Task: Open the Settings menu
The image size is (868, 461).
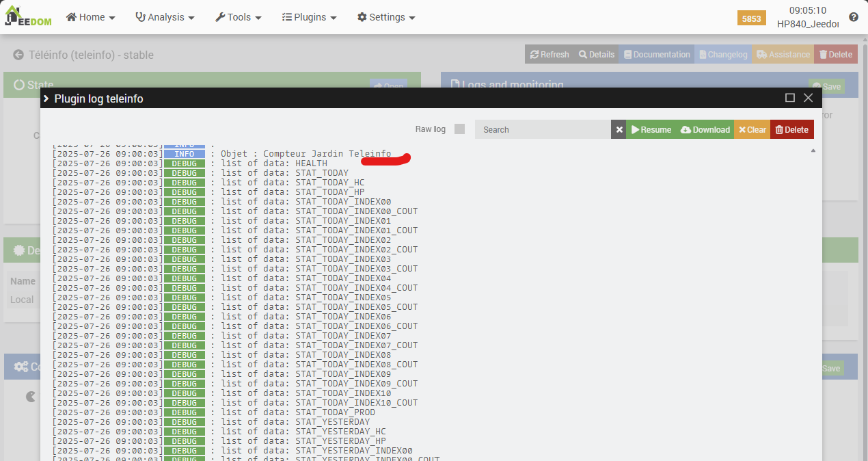Action: pos(386,17)
